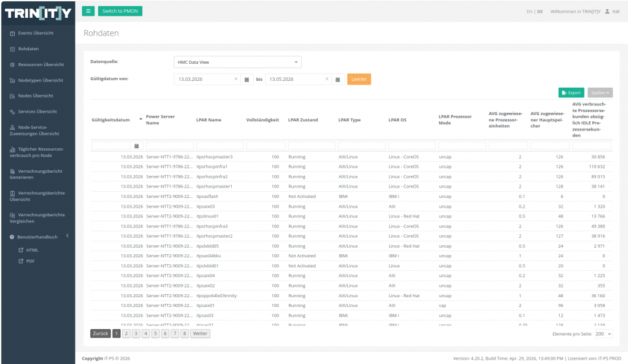Click the Zurück pagination button
The width and height of the screenshot is (628, 364).
pyautogui.click(x=101, y=333)
